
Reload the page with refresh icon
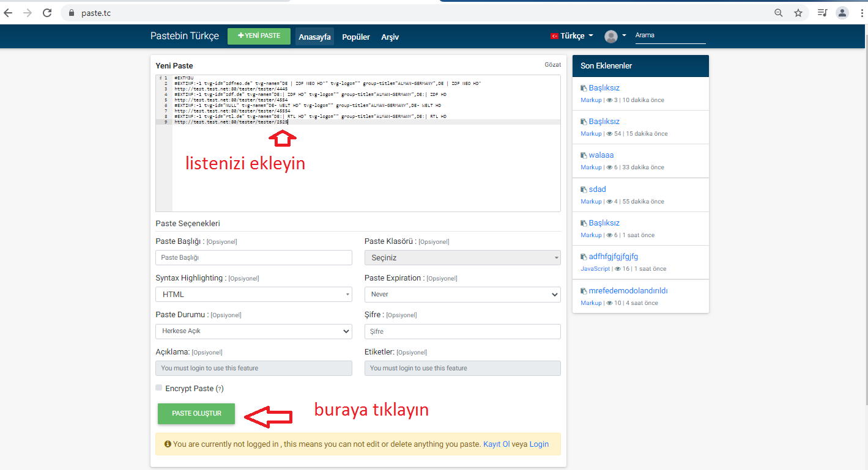click(47, 13)
